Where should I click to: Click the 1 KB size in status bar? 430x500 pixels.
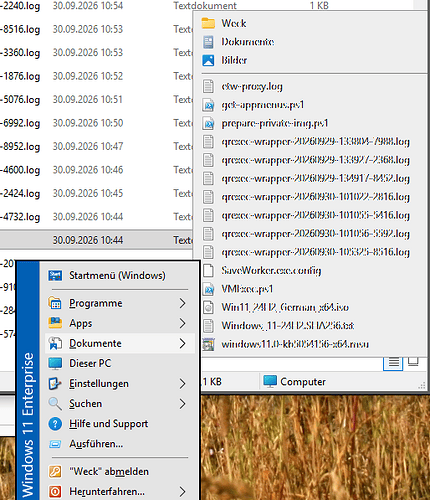[212, 382]
